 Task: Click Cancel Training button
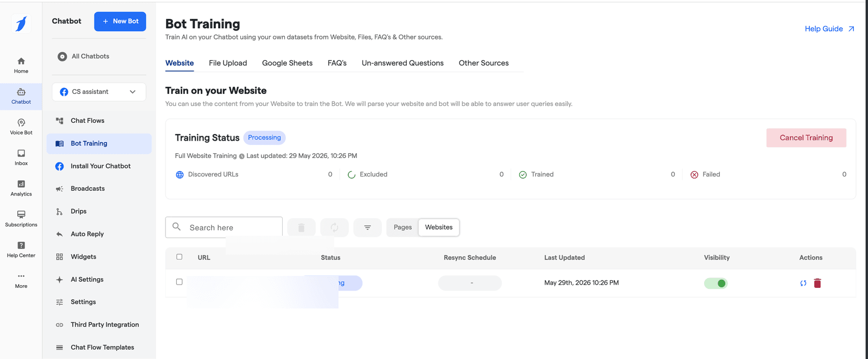[806, 138]
